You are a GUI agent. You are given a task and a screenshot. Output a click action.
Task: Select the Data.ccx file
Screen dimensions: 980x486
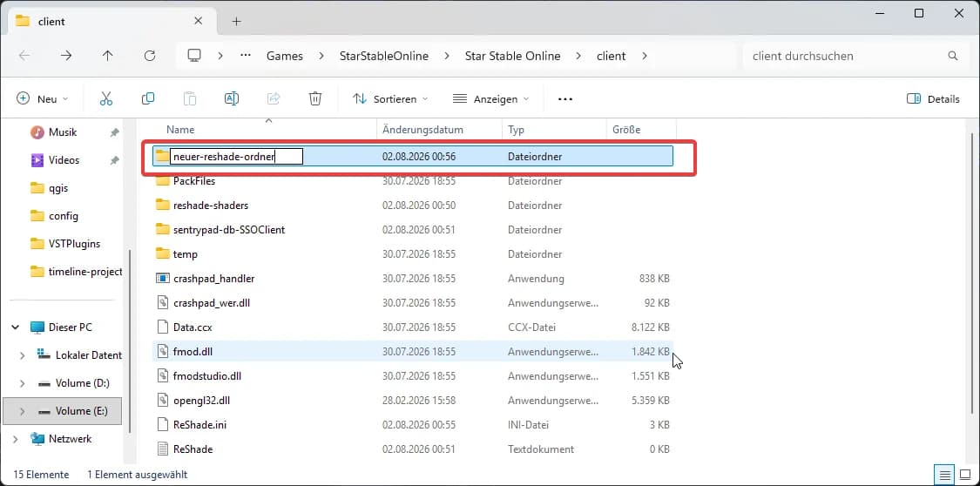[413, 327]
